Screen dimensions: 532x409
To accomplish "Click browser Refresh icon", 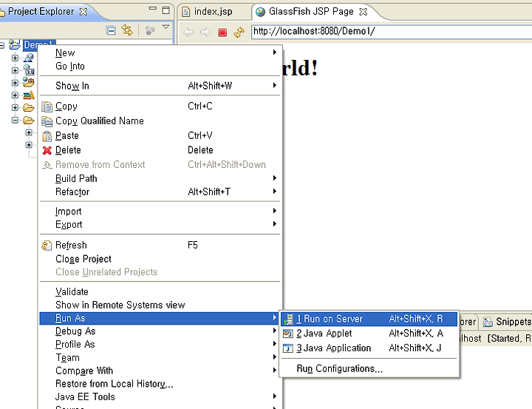I will [239, 33].
